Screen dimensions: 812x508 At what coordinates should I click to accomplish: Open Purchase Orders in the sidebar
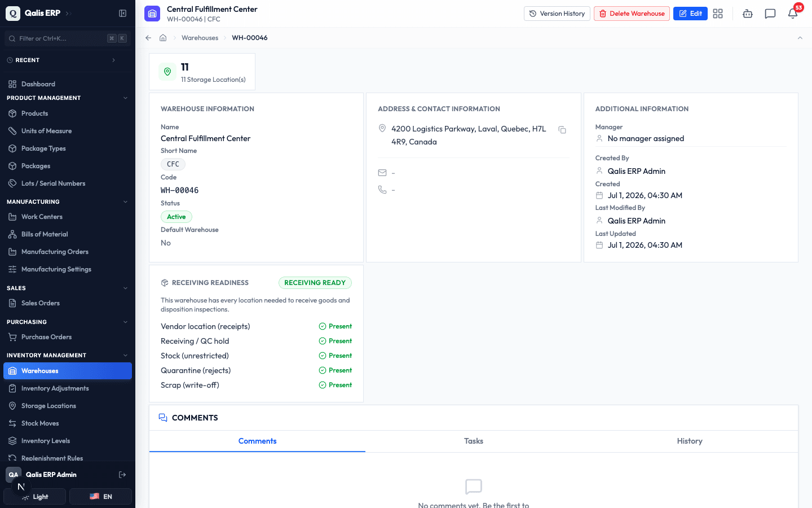click(x=67, y=337)
